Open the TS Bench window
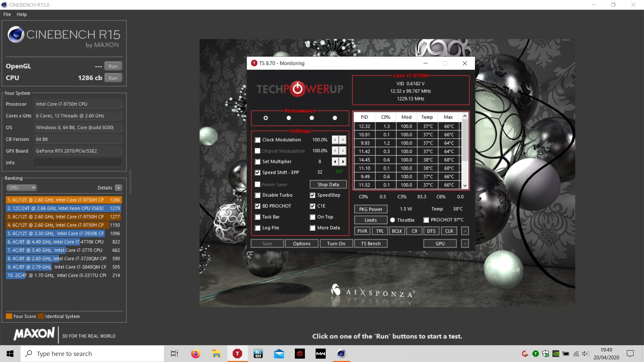The height and width of the screenshot is (362, 644). 371,243
